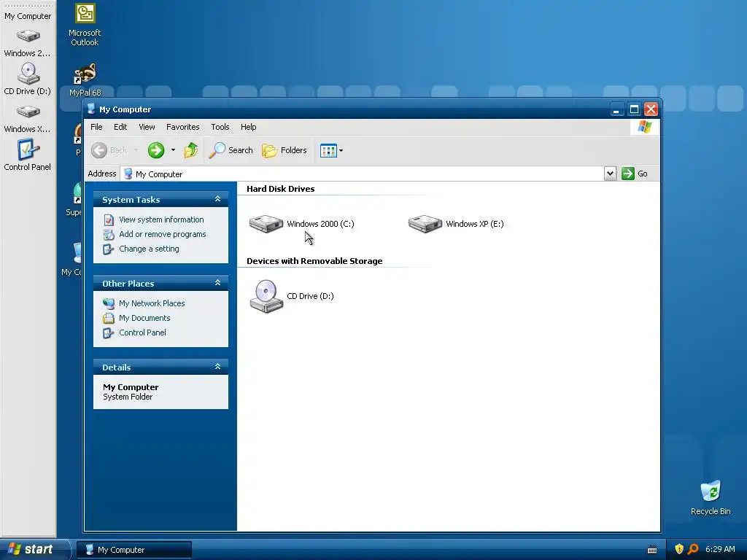The image size is (747, 560).
Task: Expand the Address bar dropdown
Action: pos(610,174)
